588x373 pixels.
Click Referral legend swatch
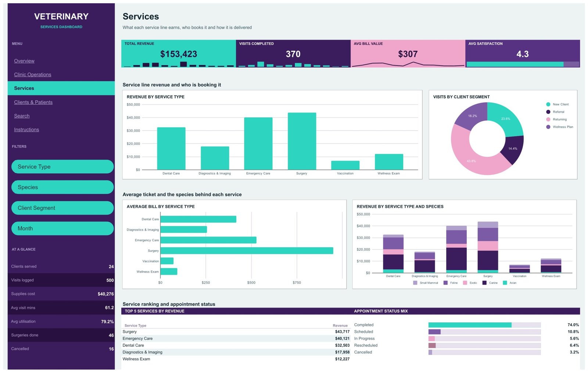pyautogui.click(x=548, y=112)
